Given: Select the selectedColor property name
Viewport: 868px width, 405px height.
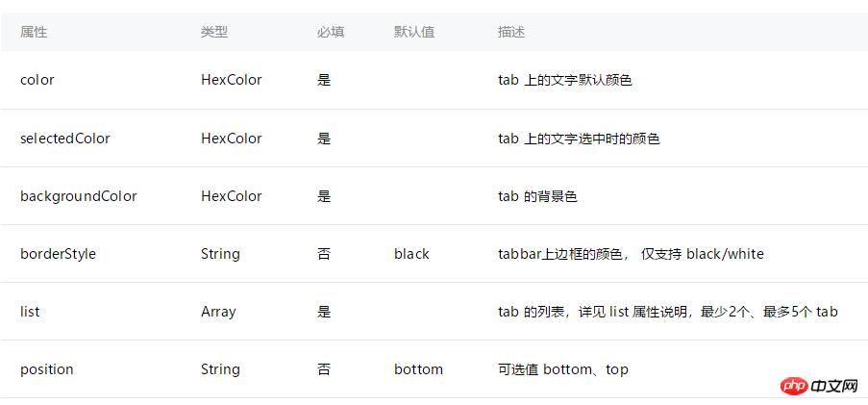Looking at the screenshot, I should click(x=65, y=139).
